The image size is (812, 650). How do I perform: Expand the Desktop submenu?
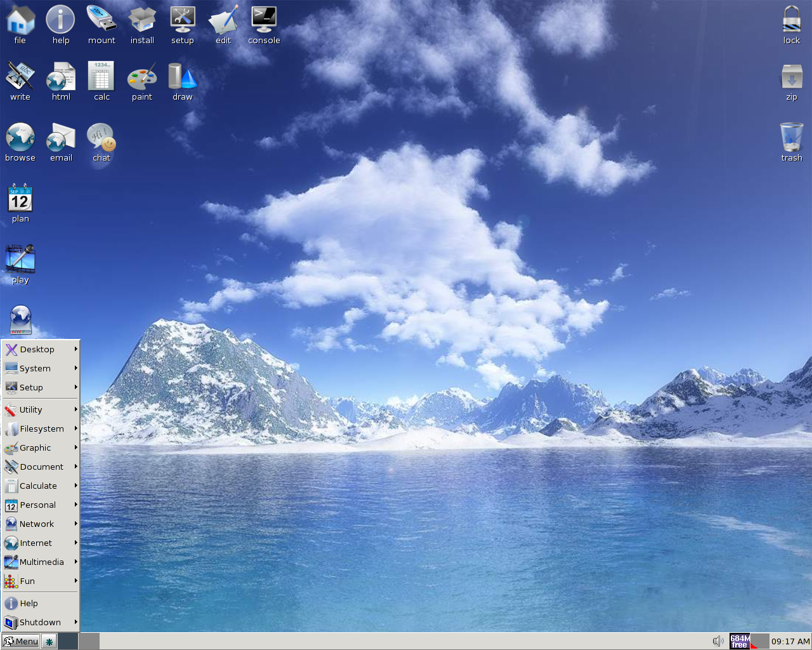tap(41, 349)
